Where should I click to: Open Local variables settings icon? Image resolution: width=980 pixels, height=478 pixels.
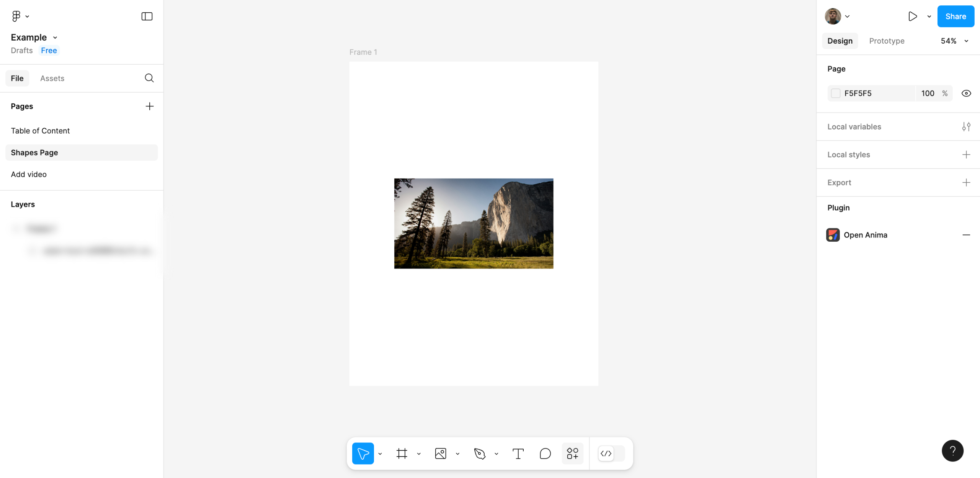pyautogui.click(x=966, y=127)
